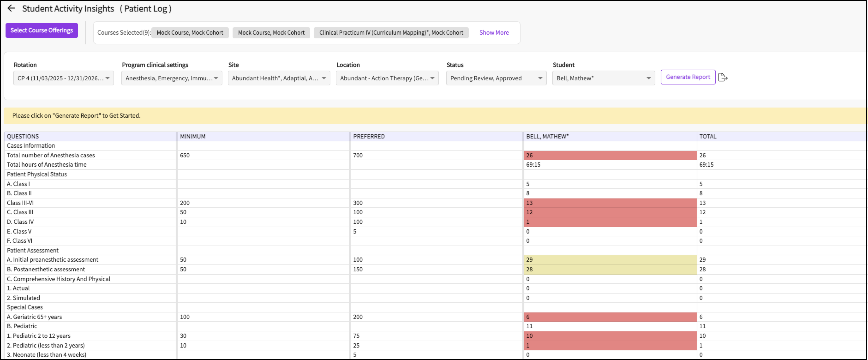Open the Site dropdown

pyautogui.click(x=279, y=78)
